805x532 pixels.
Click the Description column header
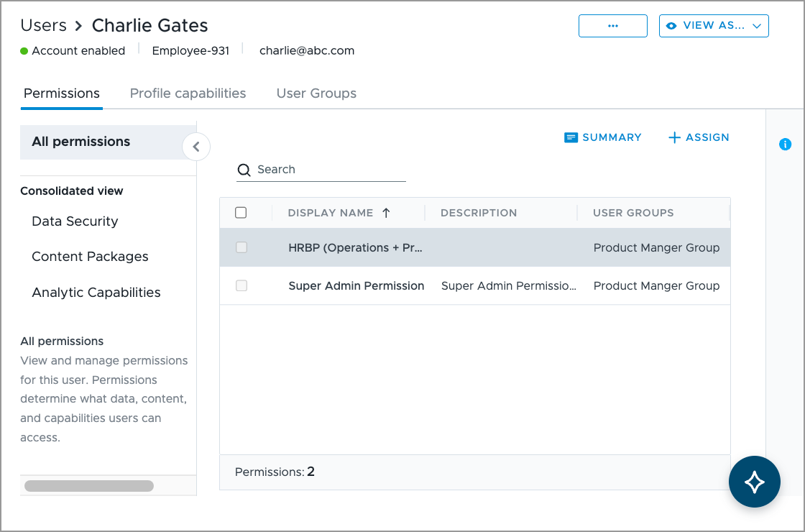pyautogui.click(x=479, y=213)
